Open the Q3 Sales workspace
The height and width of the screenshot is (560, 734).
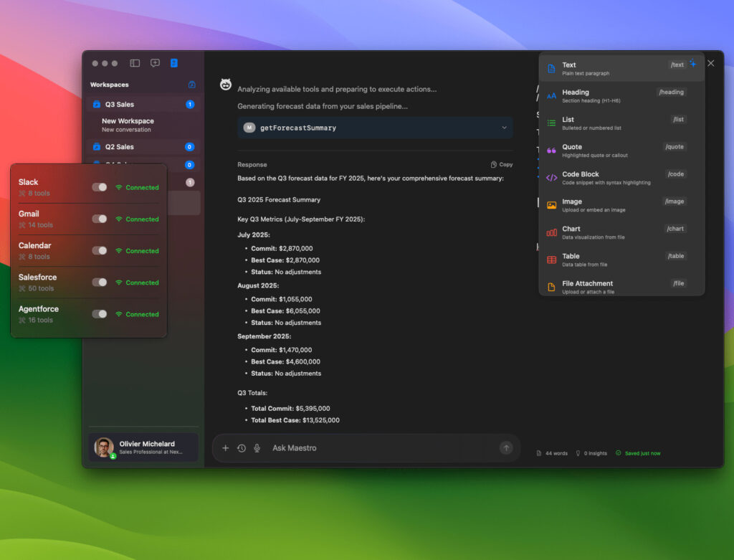pos(120,105)
